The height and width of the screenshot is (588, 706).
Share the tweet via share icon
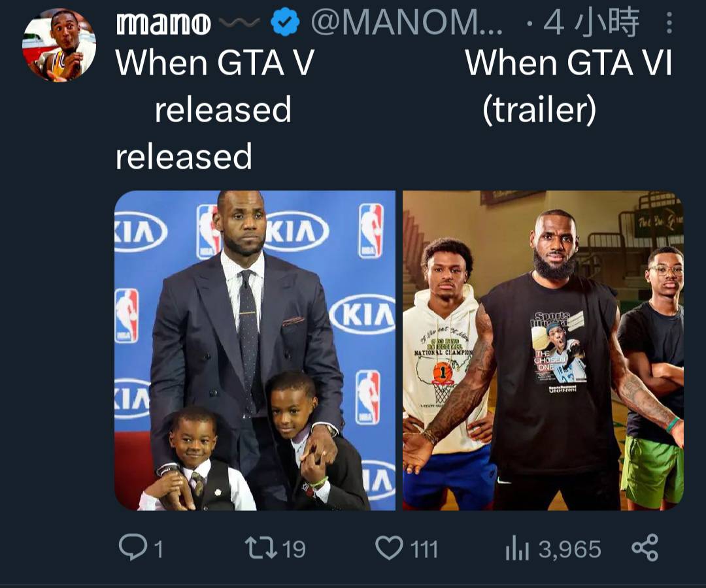point(645,547)
